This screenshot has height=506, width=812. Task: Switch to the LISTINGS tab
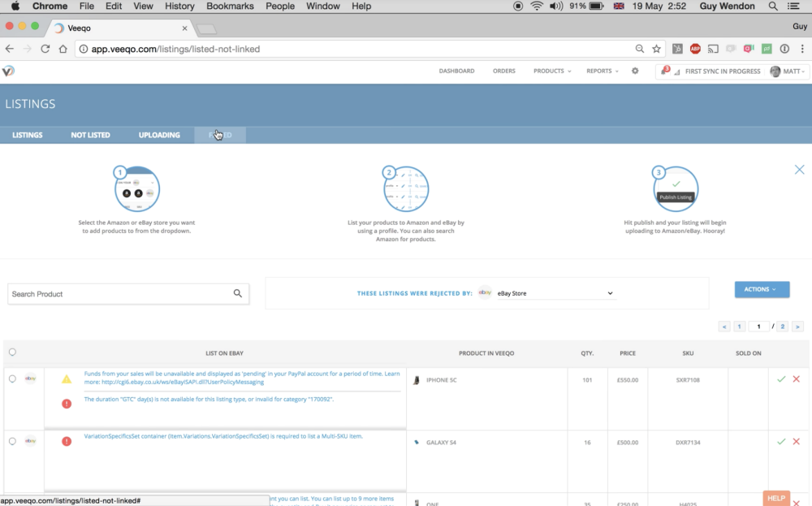[28, 135]
